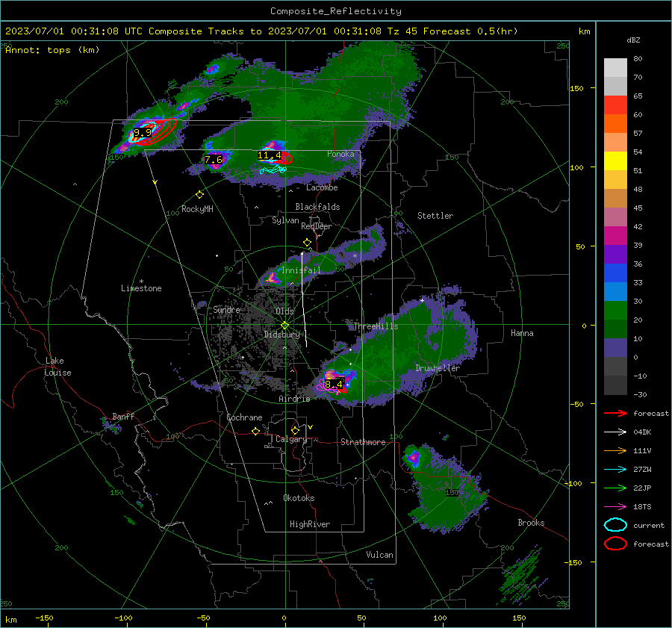Click the Cochrane city label
672x628 pixels.
click(244, 417)
